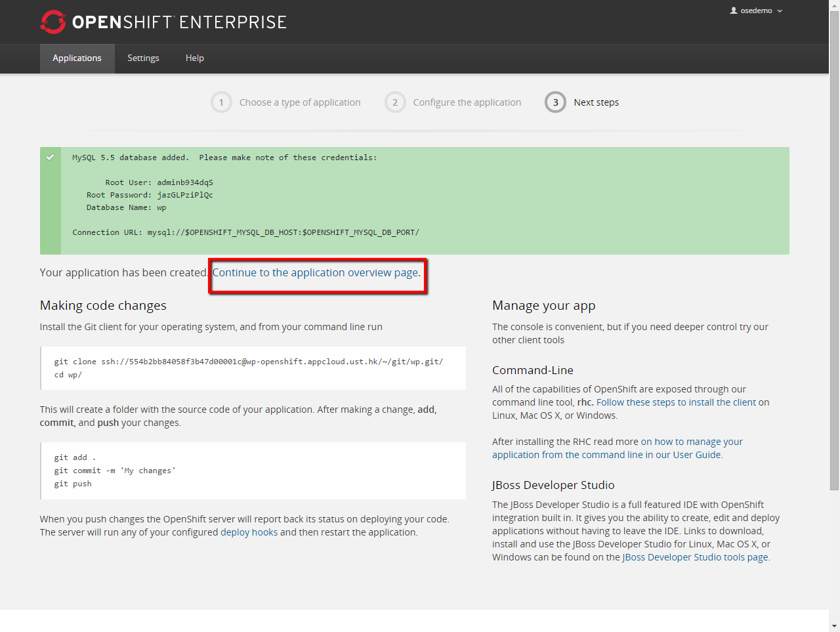Image resolution: width=840 pixels, height=632 pixels.
Task: Click the step 3 circle
Action: (x=555, y=102)
